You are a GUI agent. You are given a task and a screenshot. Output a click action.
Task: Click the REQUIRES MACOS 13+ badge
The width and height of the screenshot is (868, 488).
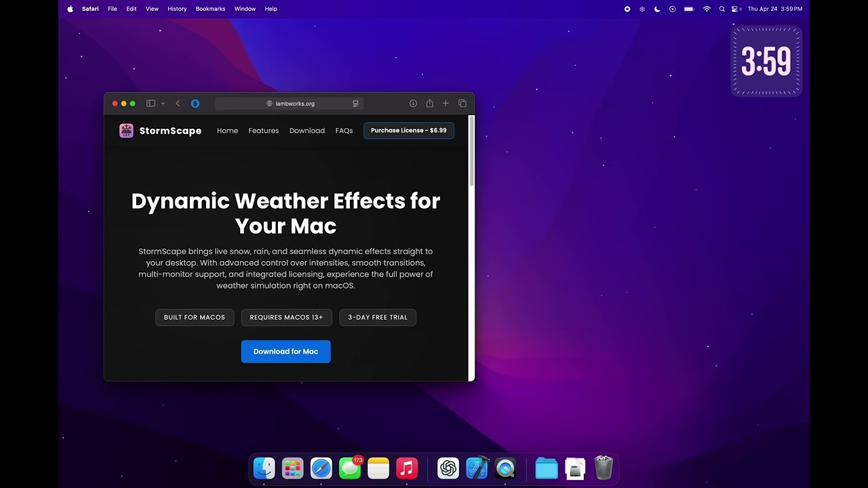[286, 317]
